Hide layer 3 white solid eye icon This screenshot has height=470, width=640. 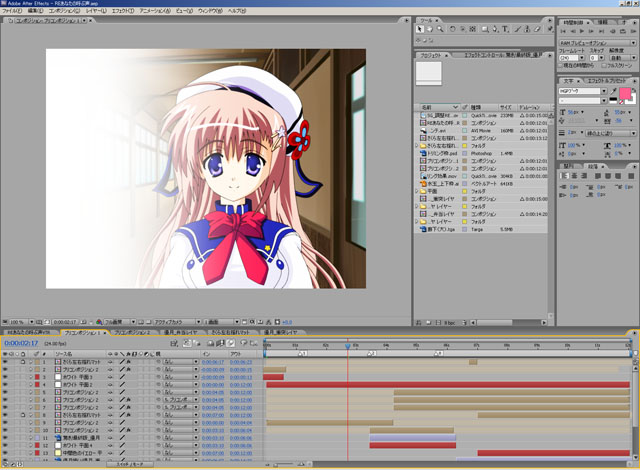5,377
